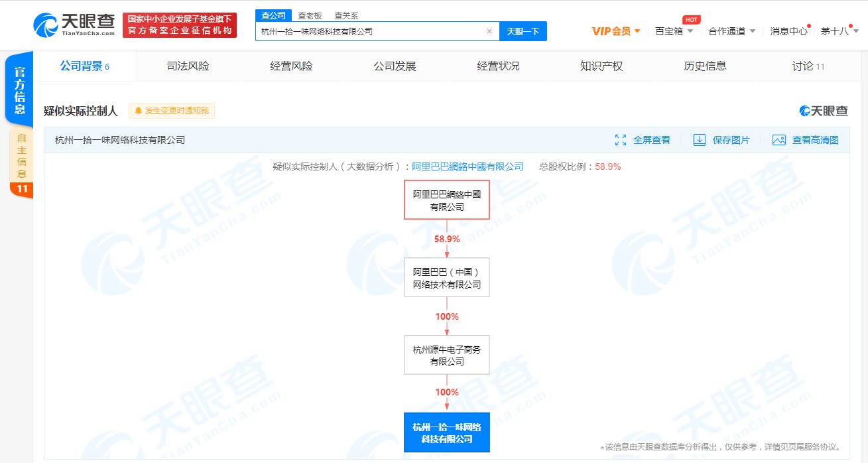Click 查看高清图 text link
Screen dimensions: 868x463
coord(816,140)
